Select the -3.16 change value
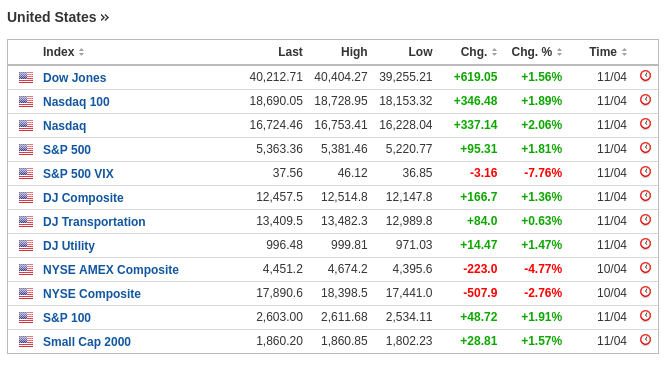669x370 pixels. pos(483,173)
